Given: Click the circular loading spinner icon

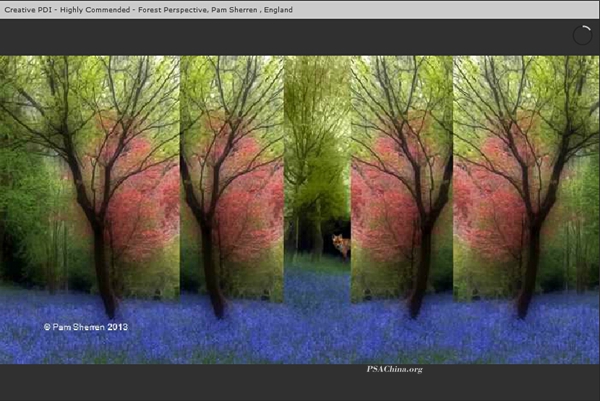Looking at the screenshot, I should pyautogui.click(x=582, y=35).
